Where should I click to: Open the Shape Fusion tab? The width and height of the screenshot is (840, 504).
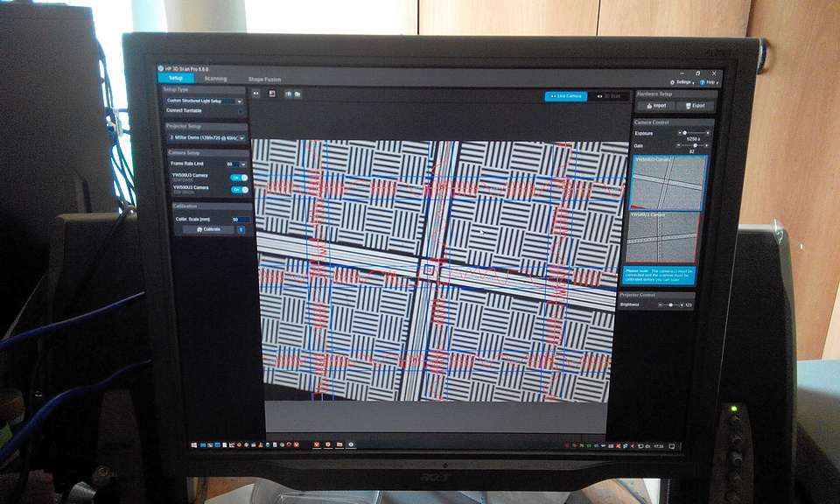tap(265, 79)
